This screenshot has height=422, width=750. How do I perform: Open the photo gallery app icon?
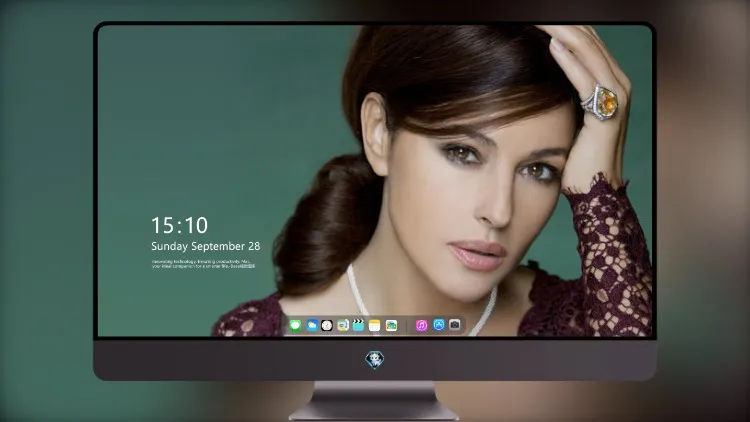tap(391, 326)
